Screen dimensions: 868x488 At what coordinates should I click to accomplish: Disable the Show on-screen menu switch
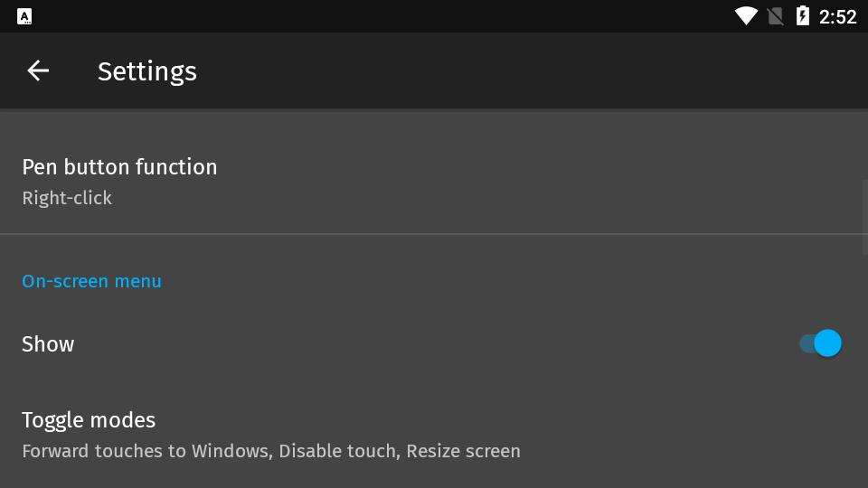point(820,343)
